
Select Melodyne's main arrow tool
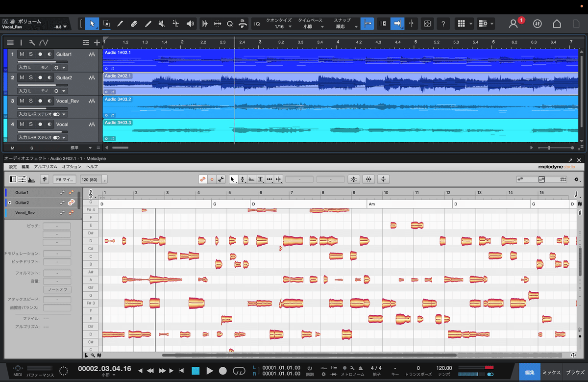(232, 179)
